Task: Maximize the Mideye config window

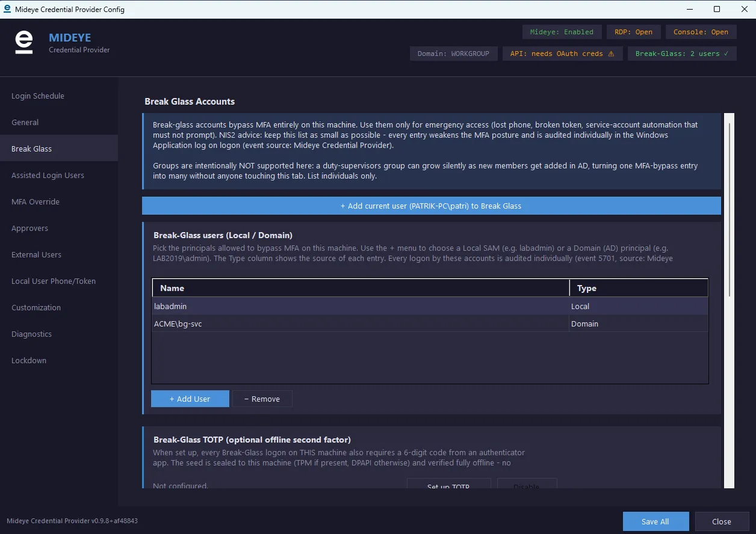Action: (716, 9)
